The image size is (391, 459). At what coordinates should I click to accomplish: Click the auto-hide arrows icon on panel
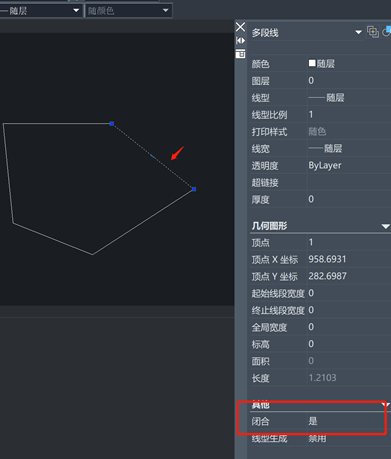pos(240,40)
